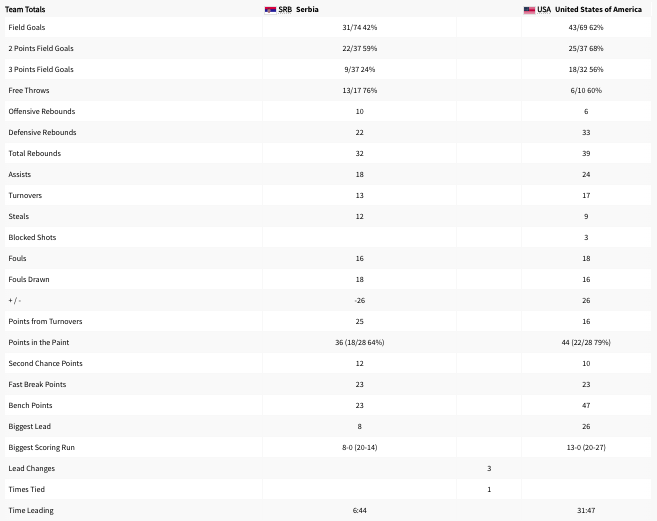Image resolution: width=657 pixels, height=521 pixels.
Task: Open the United States of America link
Action: click(598, 10)
